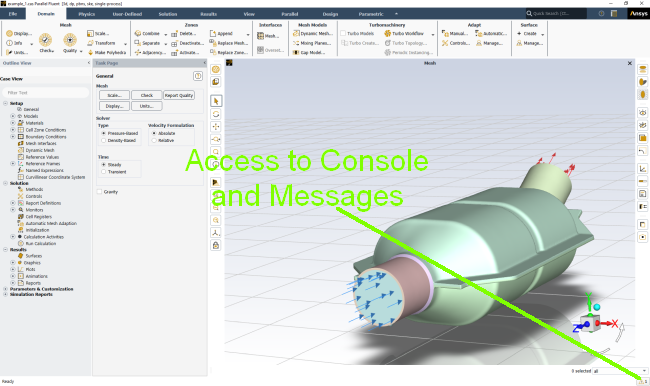Click the Display... button in Task Page
The image size is (650, 386).
point(114,106)
